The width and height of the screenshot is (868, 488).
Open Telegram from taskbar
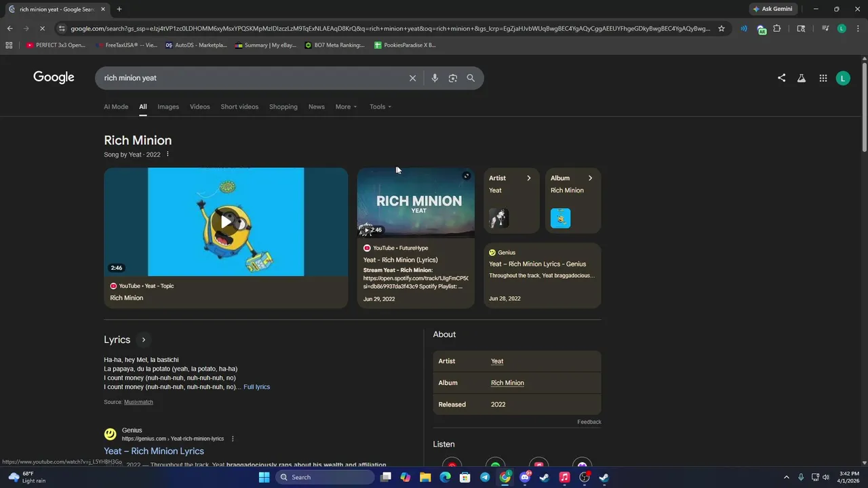[485, 477]
